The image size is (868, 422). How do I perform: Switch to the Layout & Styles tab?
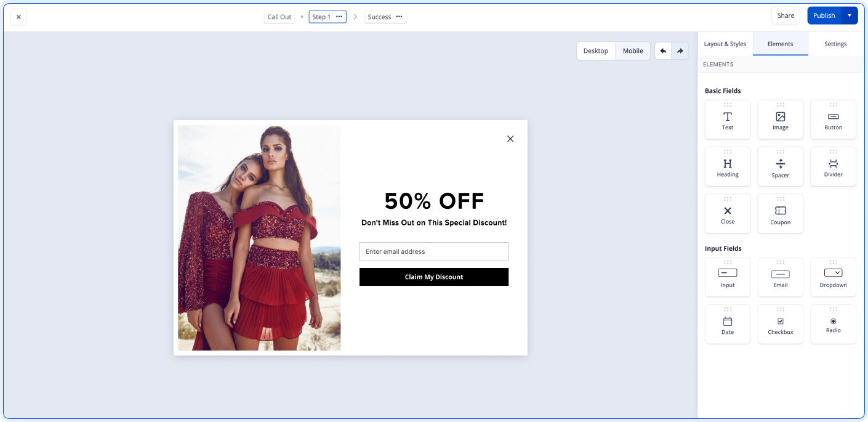pos(725,44)
